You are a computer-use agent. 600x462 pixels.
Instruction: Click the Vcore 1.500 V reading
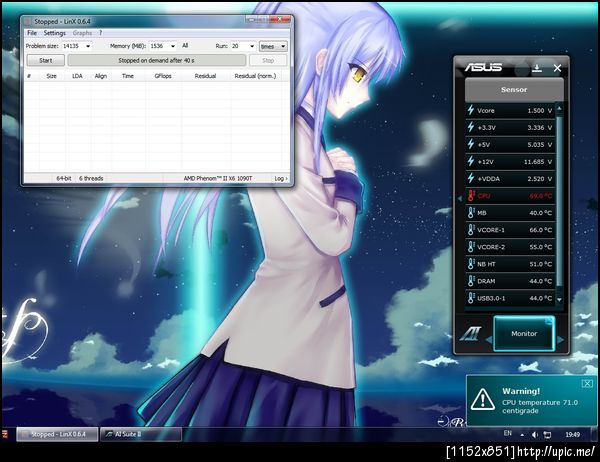(540, 111)
